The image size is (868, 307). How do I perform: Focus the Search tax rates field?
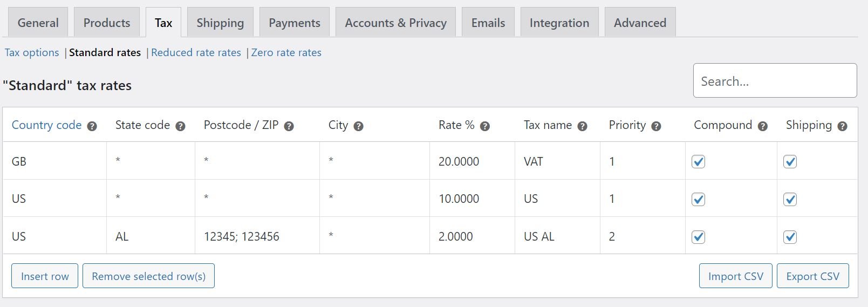tap(775, 80)
